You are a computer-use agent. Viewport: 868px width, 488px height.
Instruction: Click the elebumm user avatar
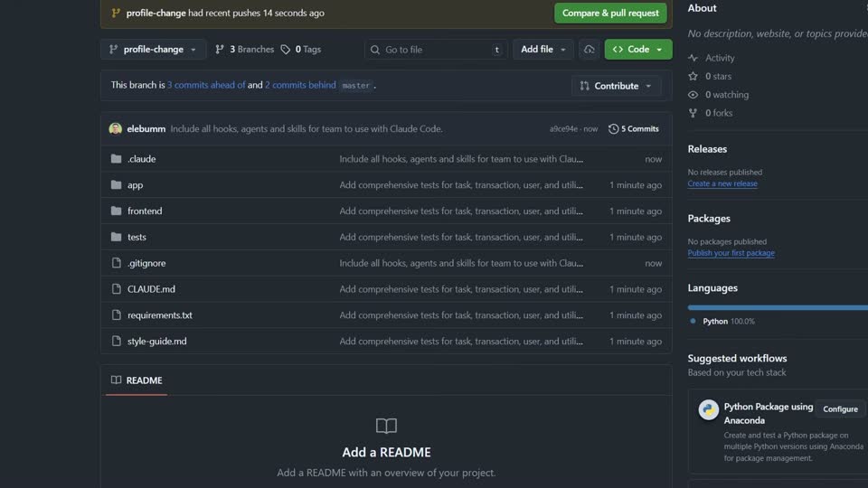115,128
